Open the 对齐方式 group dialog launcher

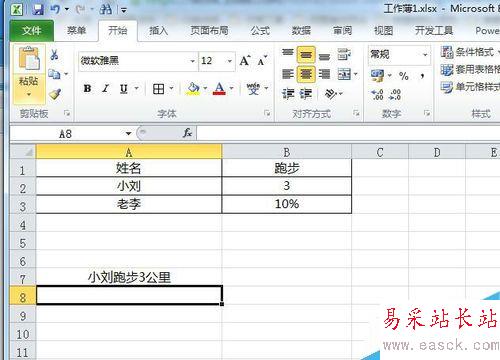coord(356,113)
